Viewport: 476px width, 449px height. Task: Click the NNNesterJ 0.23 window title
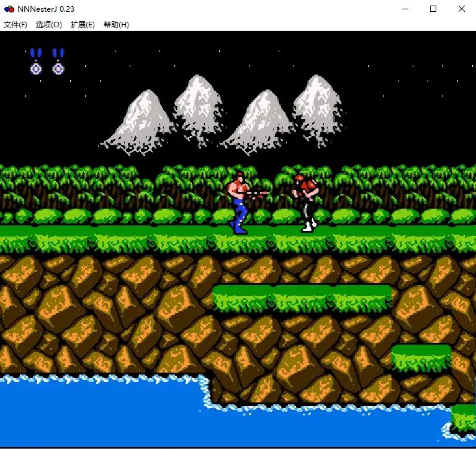coord(46,9)
